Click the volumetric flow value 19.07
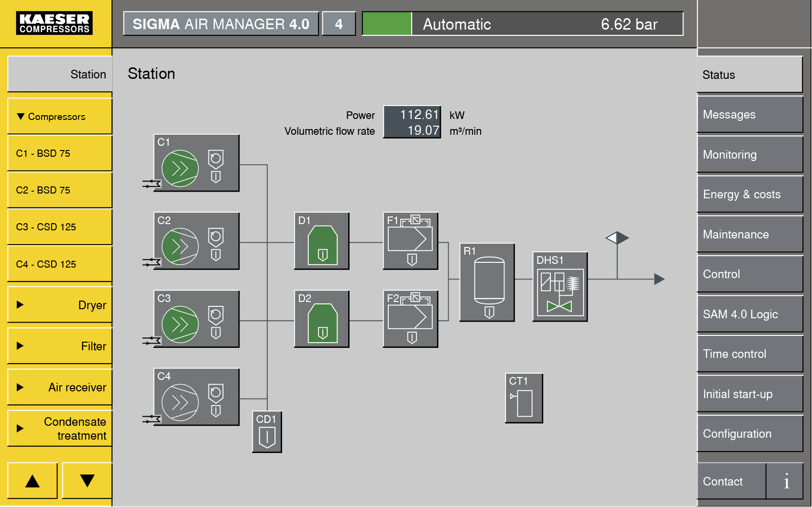 point(423,130)
